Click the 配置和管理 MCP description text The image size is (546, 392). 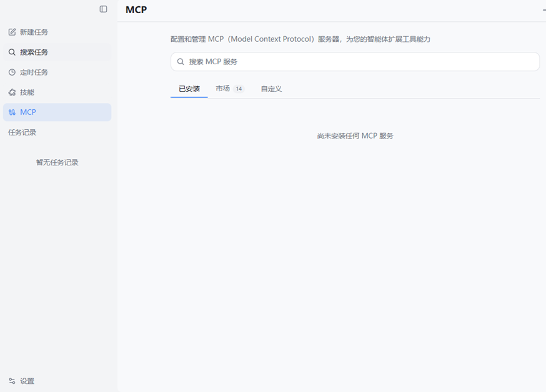(x=300, y=39)
